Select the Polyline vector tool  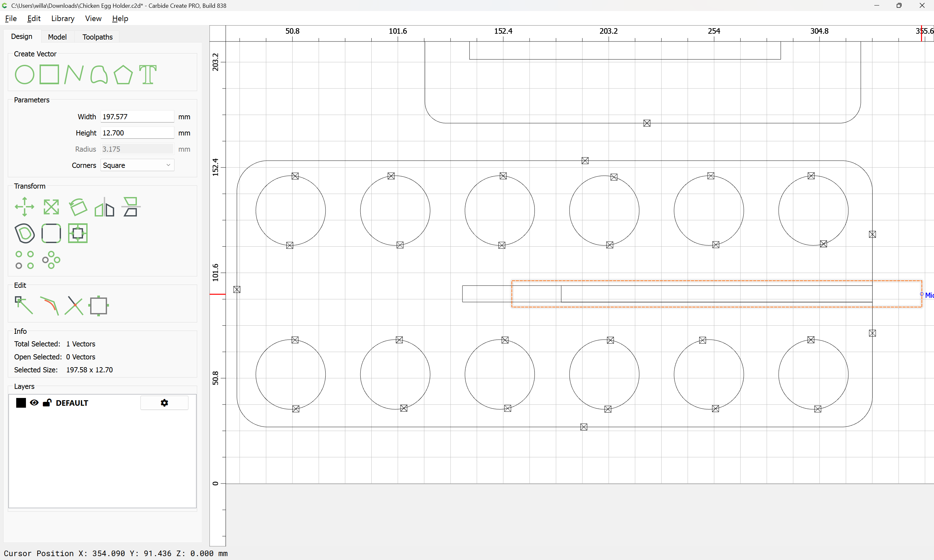pyautogui.click(x=74, y=74)
